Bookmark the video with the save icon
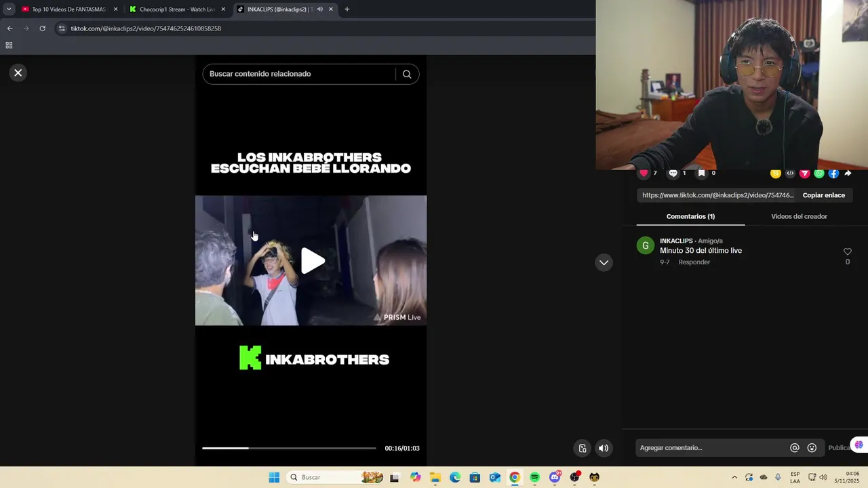868x488 pixels. click(702, 174)
